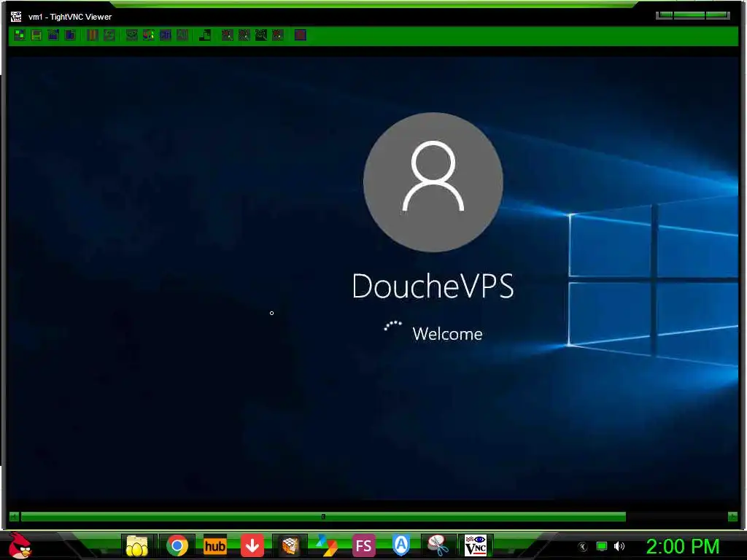Open New Connection in the TightVNC toolbar
747x560 pixels.
[x=20, y=35]
